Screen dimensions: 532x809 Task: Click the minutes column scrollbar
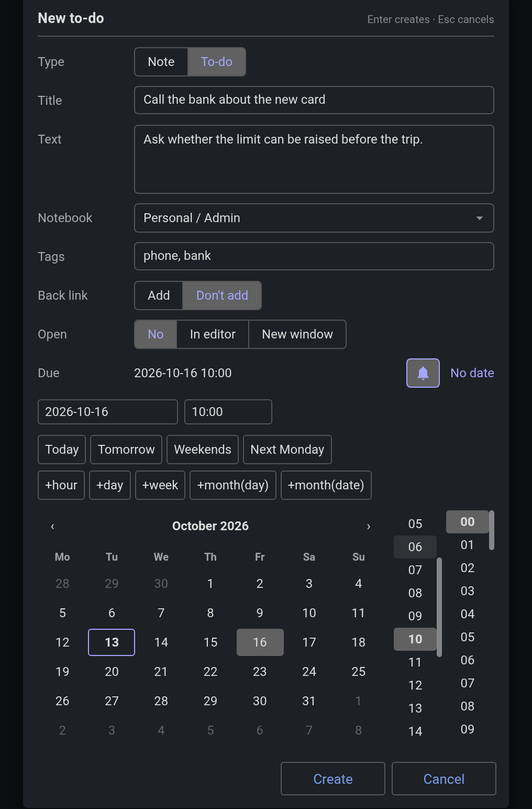(x=492, y=530)
